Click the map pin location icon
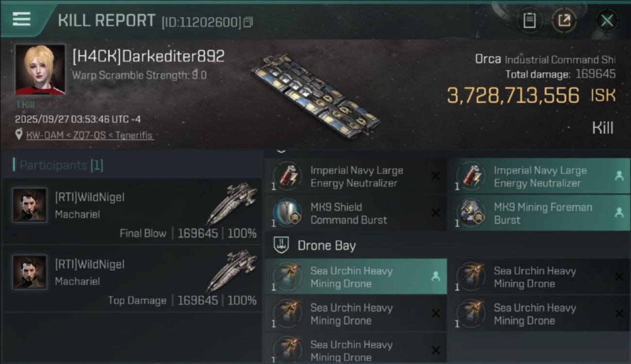Screen dimensions: 631x364 point(19,135)
